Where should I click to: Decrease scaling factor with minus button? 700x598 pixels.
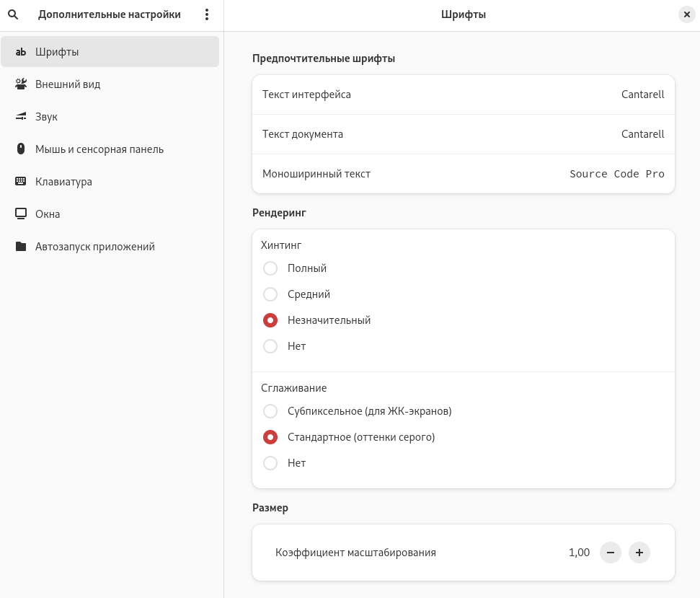610,553
